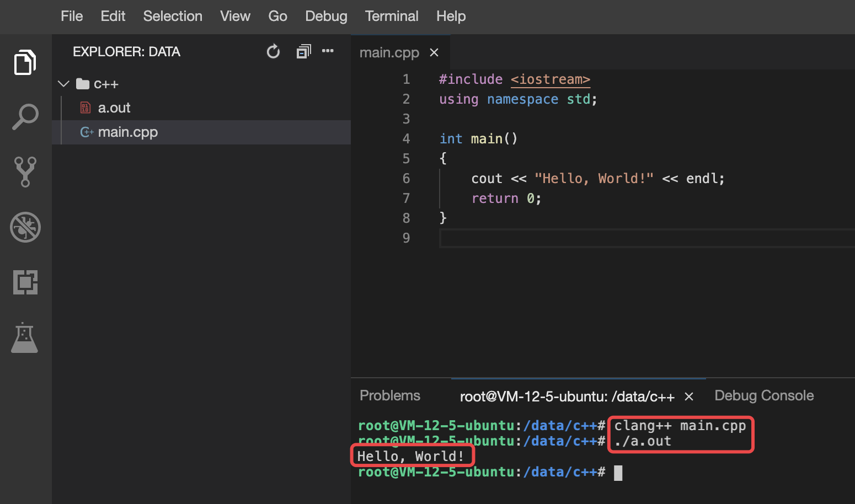Click the C++ file icon beside main.cpp
The image size is (855, 504).
pos(87,132)
